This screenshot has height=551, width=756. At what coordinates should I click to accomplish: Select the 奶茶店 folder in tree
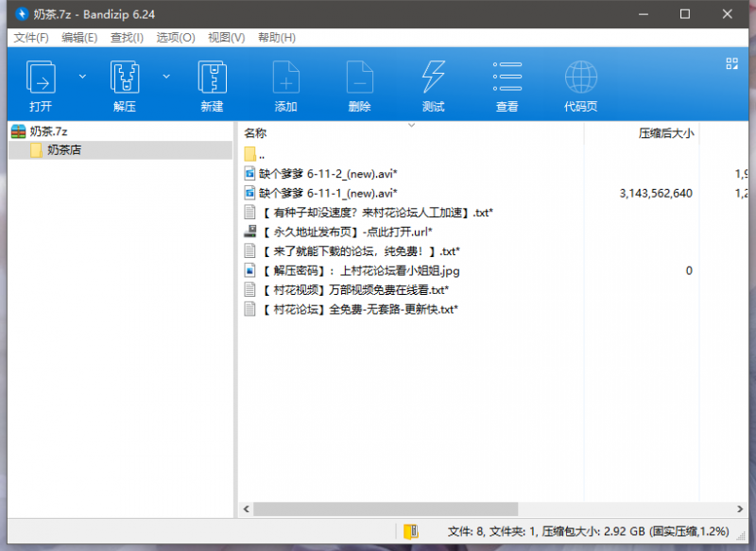click(64, 150)
